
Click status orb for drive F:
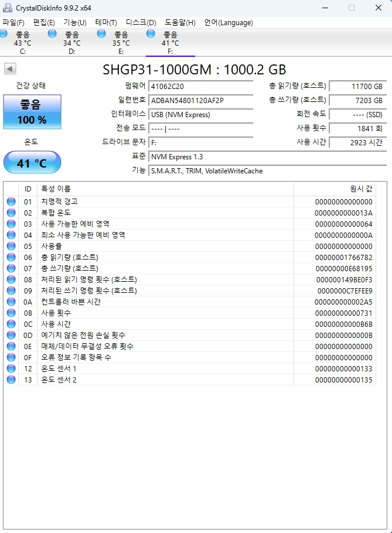point(151,33)
